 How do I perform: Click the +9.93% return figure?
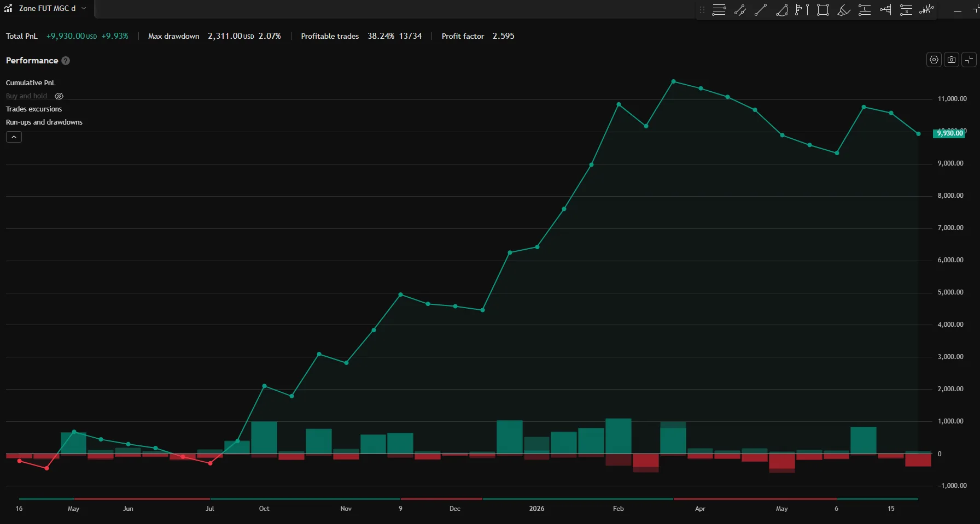pyautogui.click(x=115, y=36)
